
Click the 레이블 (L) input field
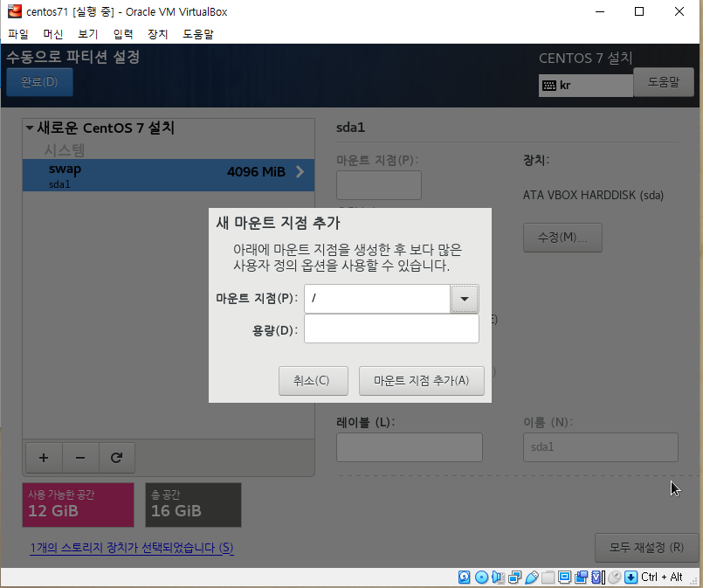(x=410, y=447)
